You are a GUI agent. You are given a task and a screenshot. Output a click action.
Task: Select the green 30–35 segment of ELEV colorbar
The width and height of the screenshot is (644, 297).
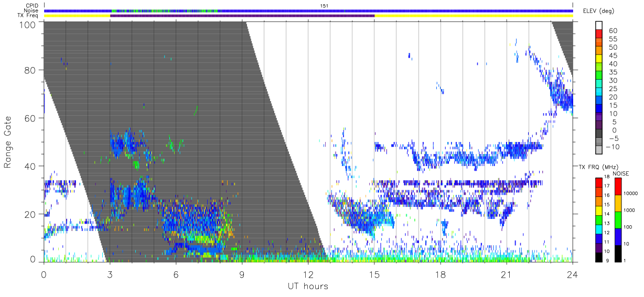600,76
